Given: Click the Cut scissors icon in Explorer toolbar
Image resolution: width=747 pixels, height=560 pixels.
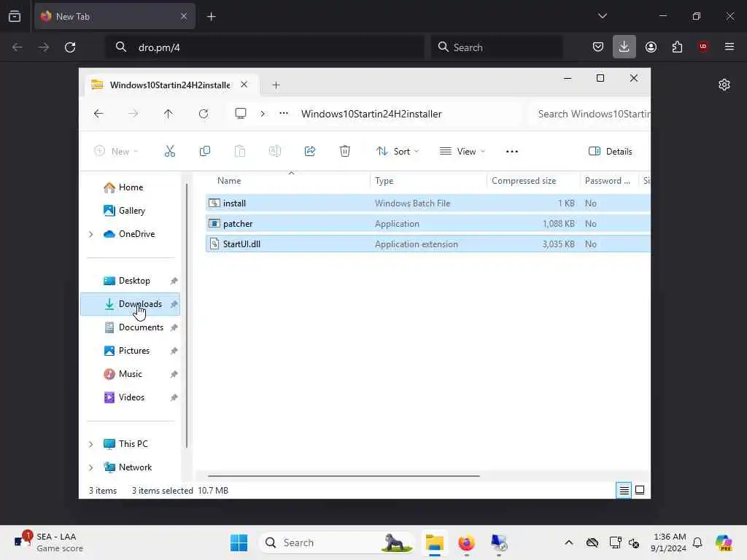Looking at the screenshot, I should point(169,152).
